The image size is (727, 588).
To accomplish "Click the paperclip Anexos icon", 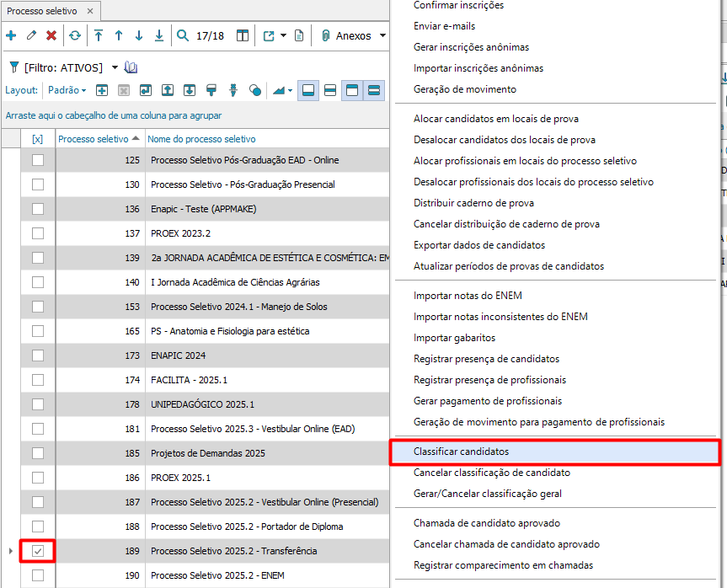I will tap(325, 35).
